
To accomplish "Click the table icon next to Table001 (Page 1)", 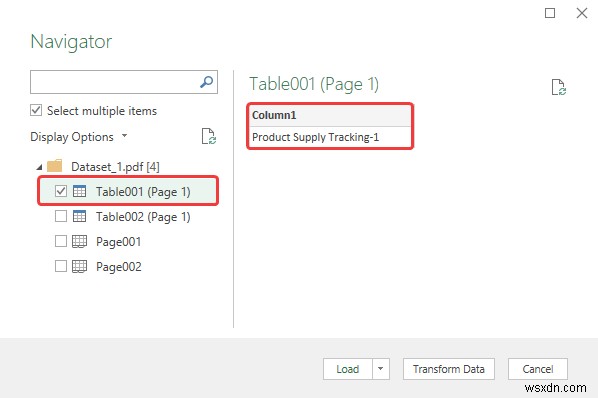I will 79,191.
